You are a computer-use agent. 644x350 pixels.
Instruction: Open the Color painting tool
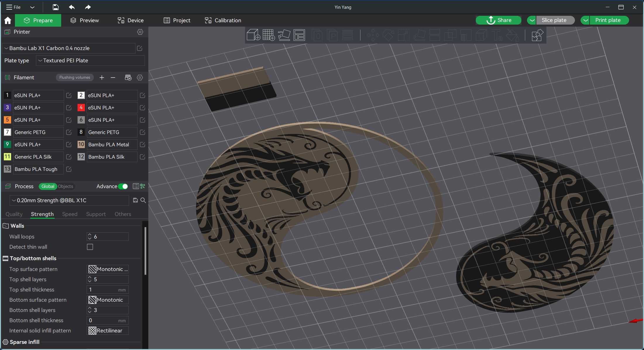tap(512, 35)
